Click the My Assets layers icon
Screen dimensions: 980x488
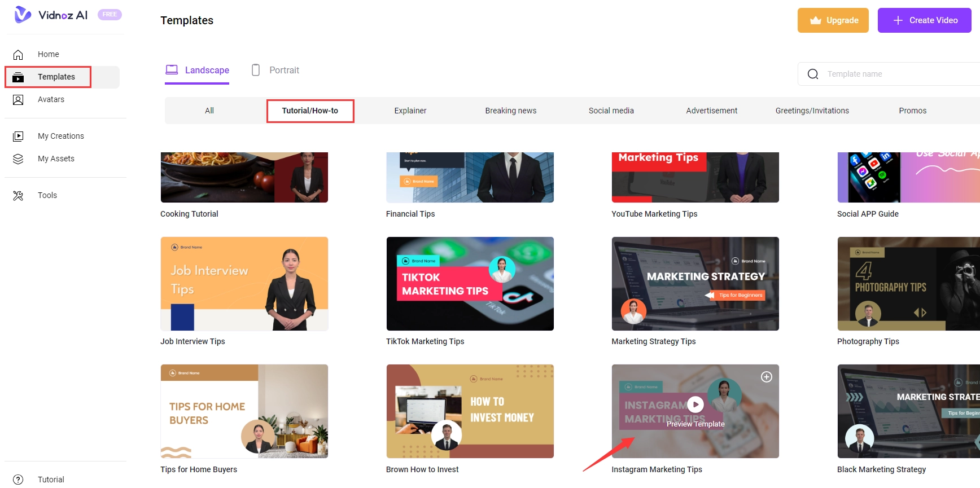(18, 159)
